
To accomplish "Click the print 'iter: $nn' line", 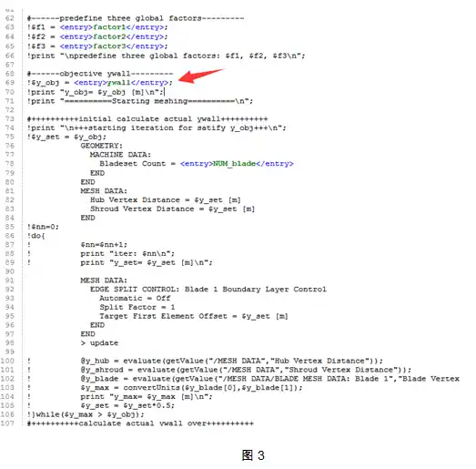I will tap(127, 254).
